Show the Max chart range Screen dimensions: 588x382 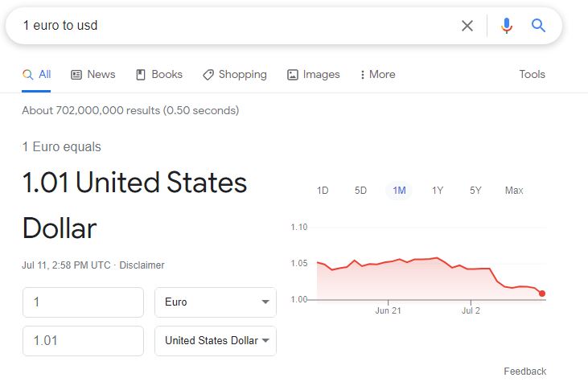coord(514,191)
